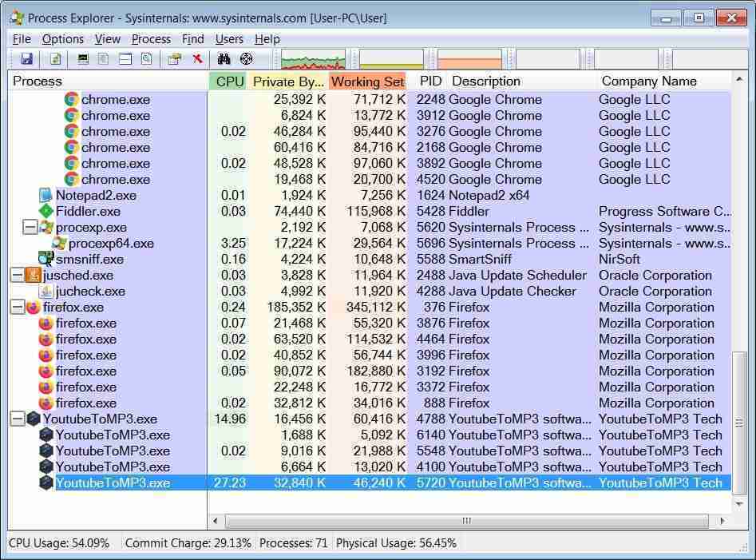This screenshot has width=756, height=560.
Task: Click the Refresh Now toolbar icon
Action: point(55,59)
